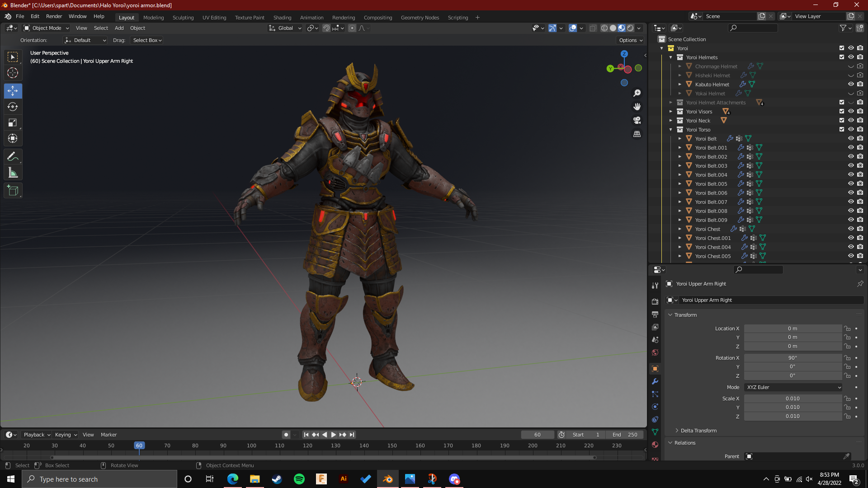The width and height of the screenshot is (868, 488).
Task: Toggle snapping magnet in header
Action: pyautogui.click(x=326, y=28)
